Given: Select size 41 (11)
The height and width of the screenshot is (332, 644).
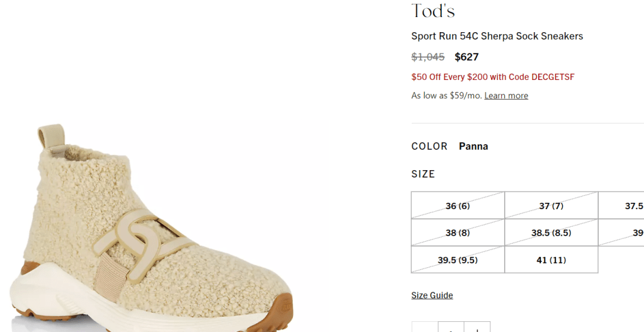Looking at the screenshot, I should point(551,260).
